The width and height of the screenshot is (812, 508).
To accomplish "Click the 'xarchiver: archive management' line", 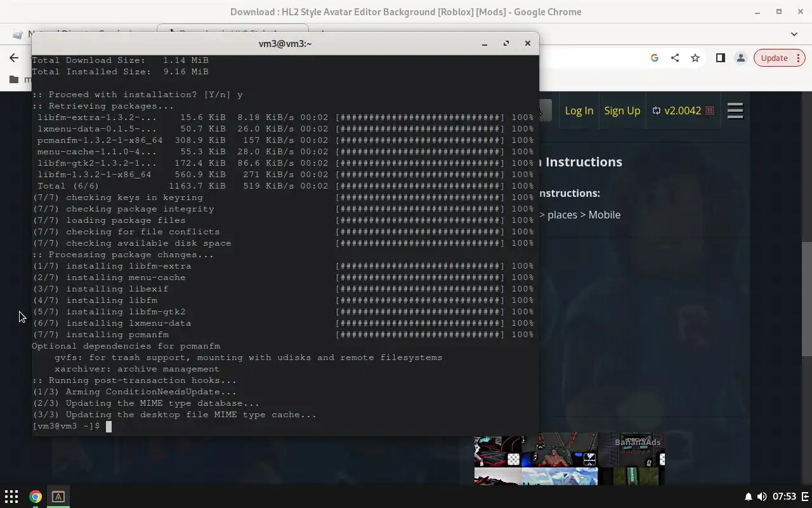I will 137,369.
